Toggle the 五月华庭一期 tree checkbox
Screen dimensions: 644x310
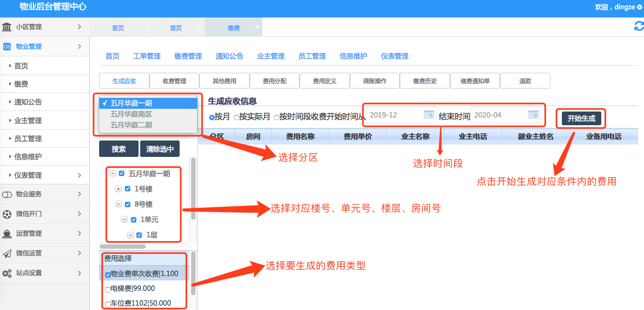point(122,173)
